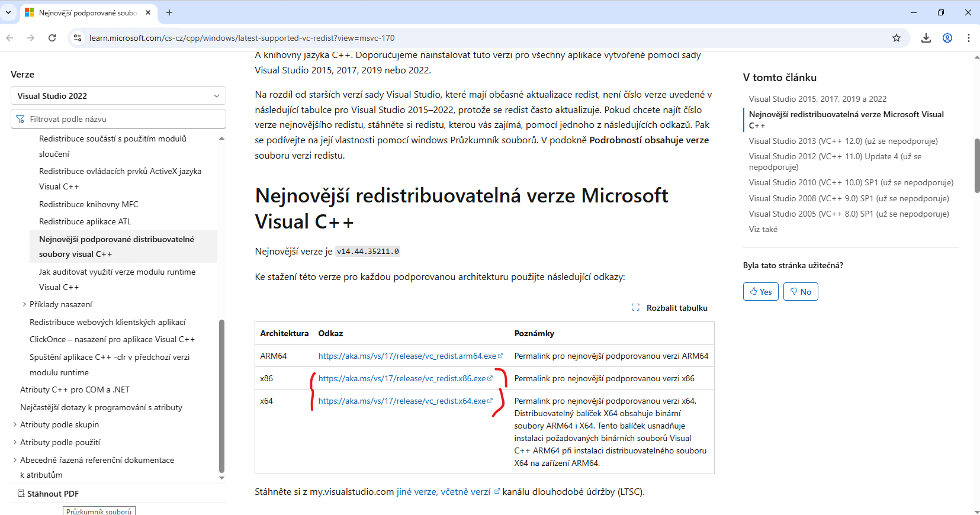This screenshot has height=515, width=980.
Task: Select Redistribuce knihovny MFC in sidebar
Action: (89, 204)
